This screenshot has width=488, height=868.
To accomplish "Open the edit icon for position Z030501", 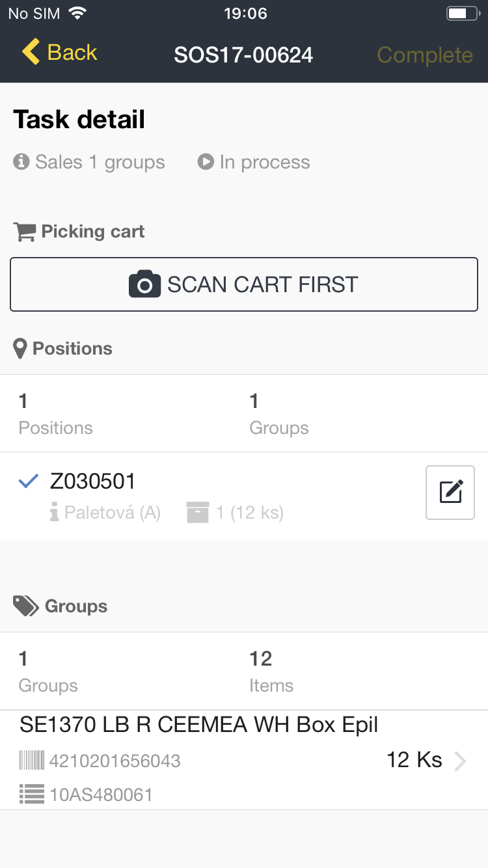I will (450, 493).
